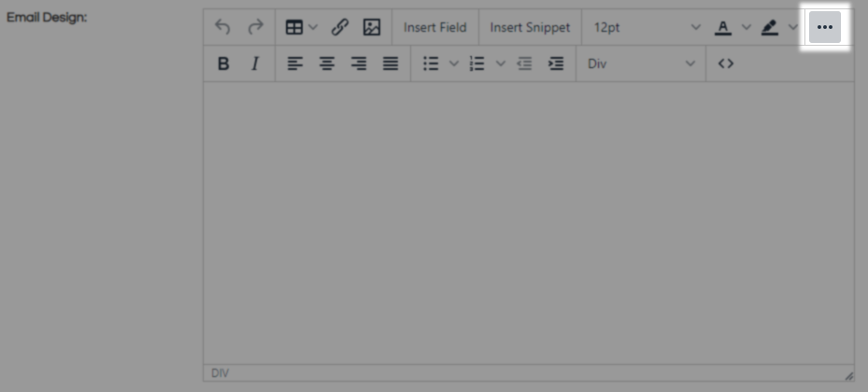Open the source code view icon
Image resolution: width=868 pixels, height=392 pixels.
coord(726,63)
